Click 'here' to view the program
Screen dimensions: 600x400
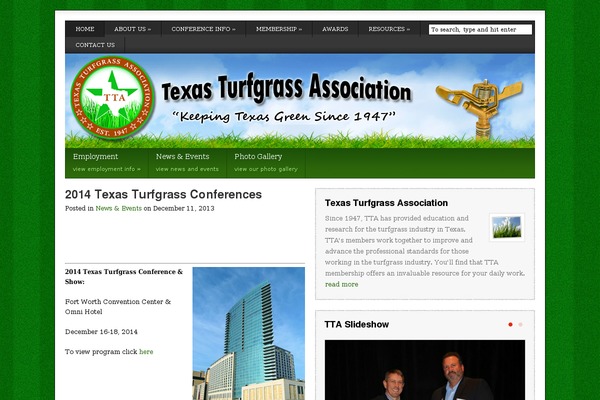[x=146, y=352]
